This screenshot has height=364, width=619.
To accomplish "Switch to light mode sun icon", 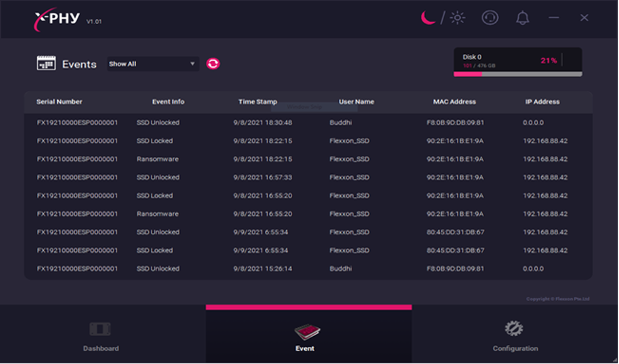I will pos(457,18).
